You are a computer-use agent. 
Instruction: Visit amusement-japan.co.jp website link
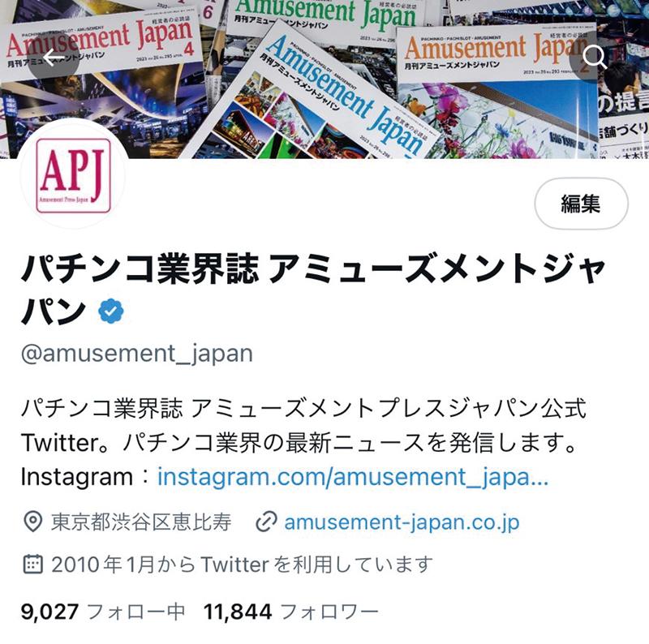[402, 522]
